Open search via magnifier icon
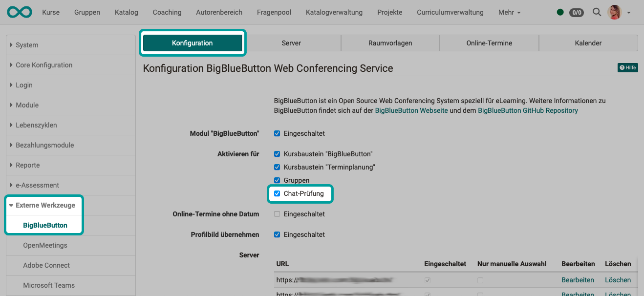644x296 pixels. pyautogui.click(x=597, y=12)
